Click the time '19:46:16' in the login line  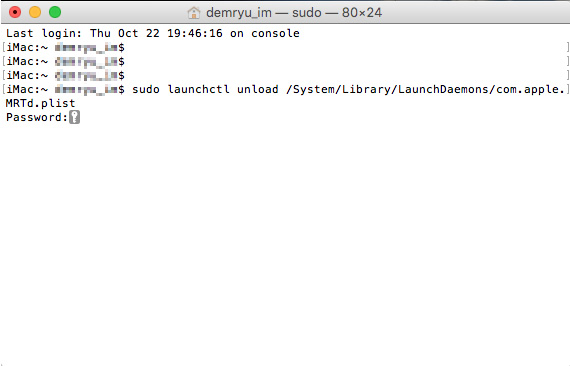pos(194,33)
